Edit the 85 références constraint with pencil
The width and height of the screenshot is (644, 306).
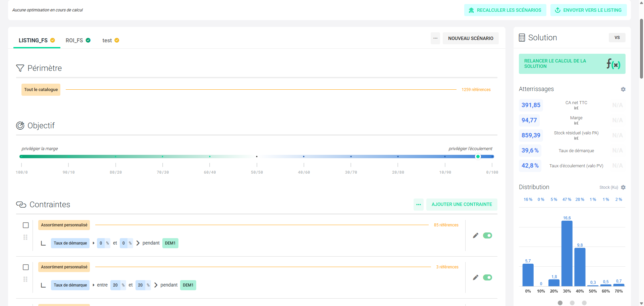(x=475, y=235)
